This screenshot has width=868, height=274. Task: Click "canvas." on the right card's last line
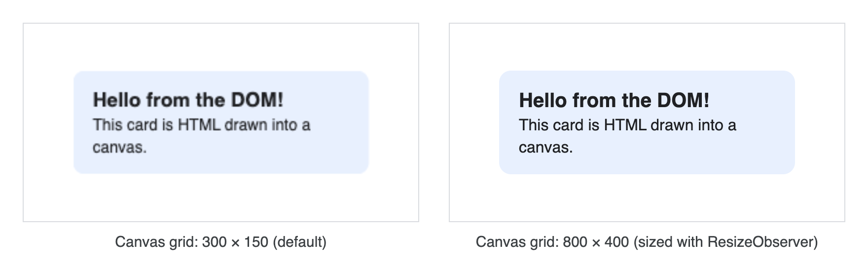546,148
